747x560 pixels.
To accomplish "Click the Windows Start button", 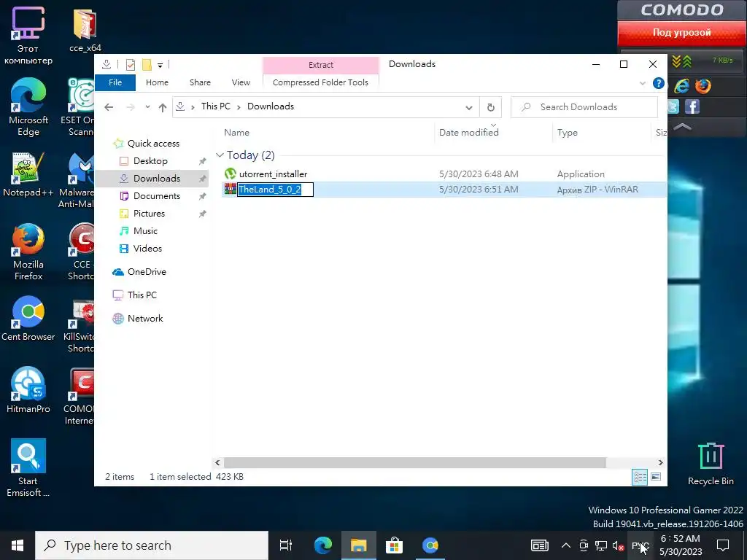I will [18, 545].
